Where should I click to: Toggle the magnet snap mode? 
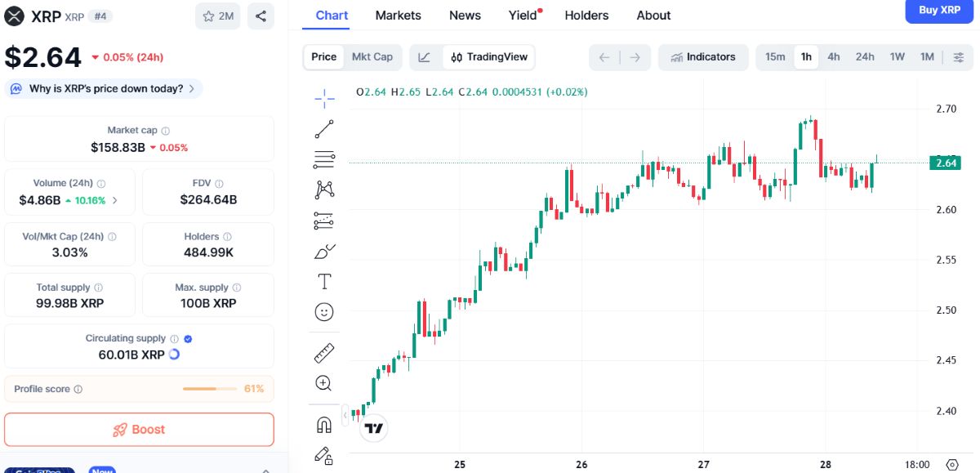tap(324, 425)
